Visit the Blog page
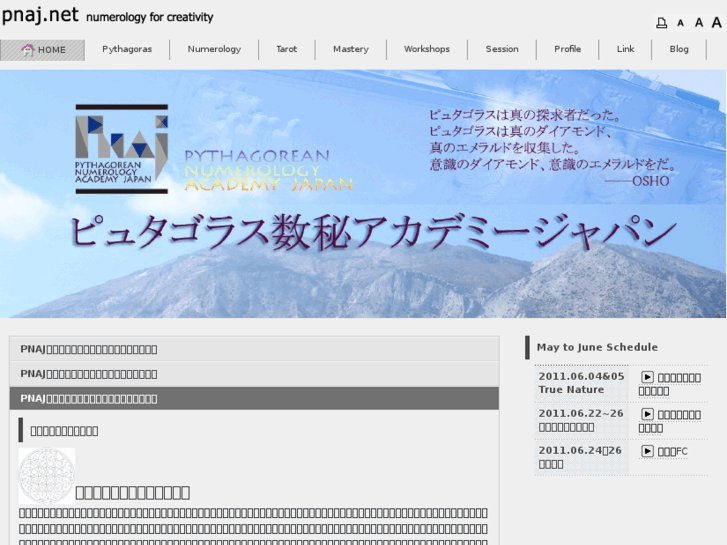Viewport: 727px width, 545px height. pos(679,49)
